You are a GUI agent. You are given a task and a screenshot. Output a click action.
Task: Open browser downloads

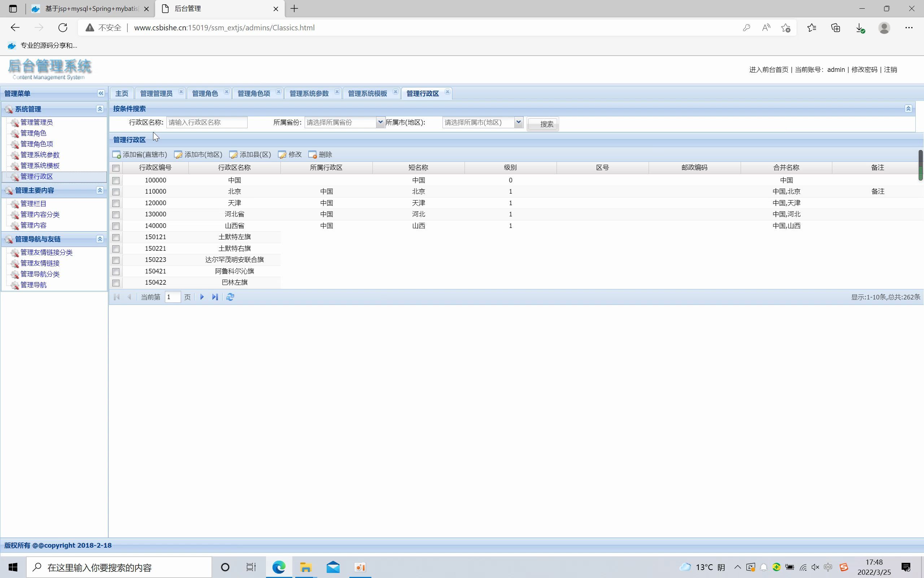[x=860, y=27]
